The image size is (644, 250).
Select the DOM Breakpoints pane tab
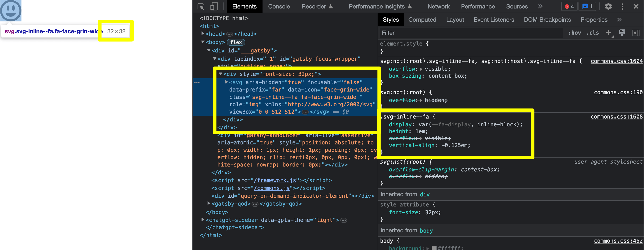click(x=547, y=20)
